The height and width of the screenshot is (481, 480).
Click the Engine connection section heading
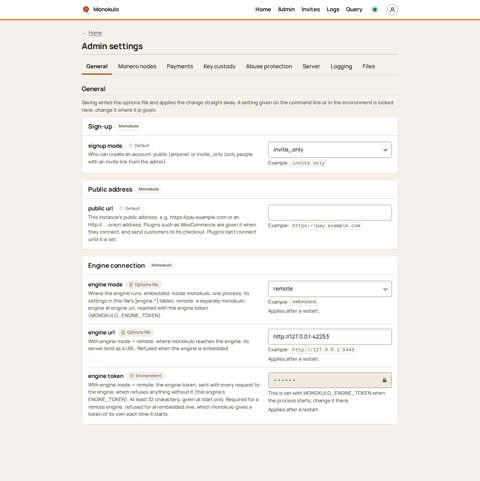click(116, 266)
